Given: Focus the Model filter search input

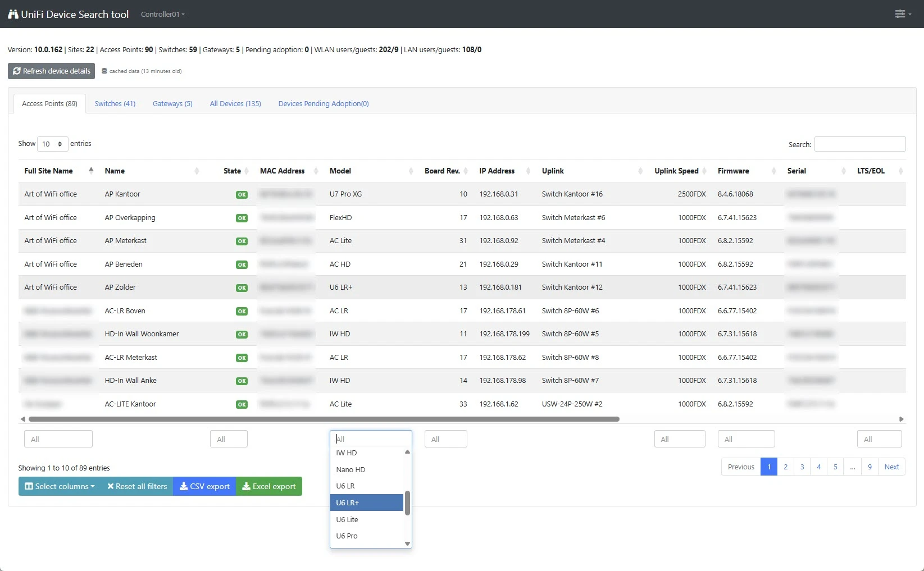Looking at the screenshot, I should 371,438.
